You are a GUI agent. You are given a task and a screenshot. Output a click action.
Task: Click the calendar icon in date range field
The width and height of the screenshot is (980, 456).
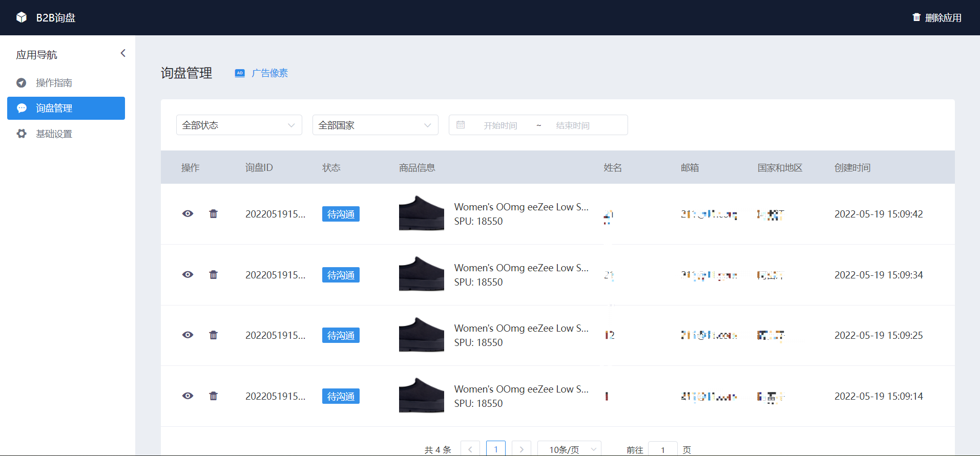click(x=461, y=125)
